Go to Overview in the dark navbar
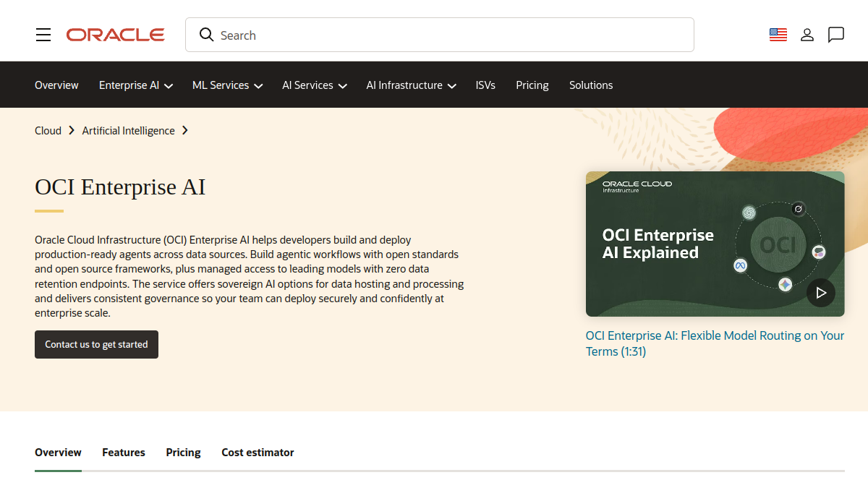Image resolution: width=868 pixels, height=488 pixels. coord(56,85)
